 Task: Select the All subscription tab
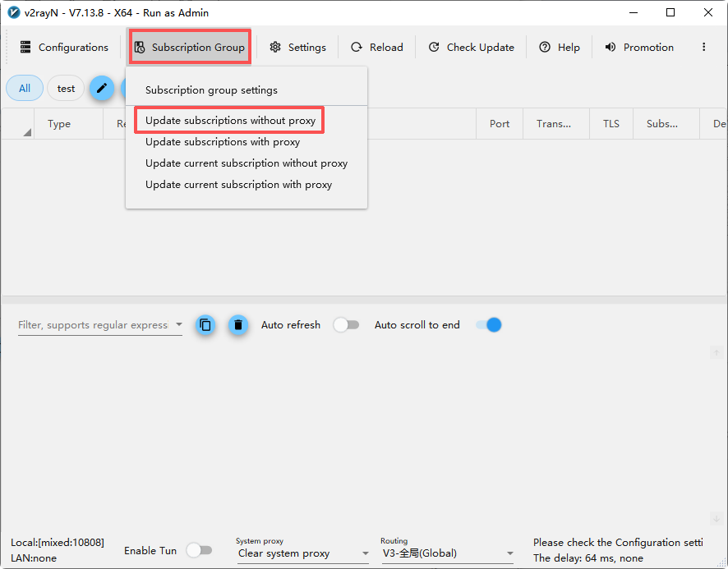tap(25, 88)
